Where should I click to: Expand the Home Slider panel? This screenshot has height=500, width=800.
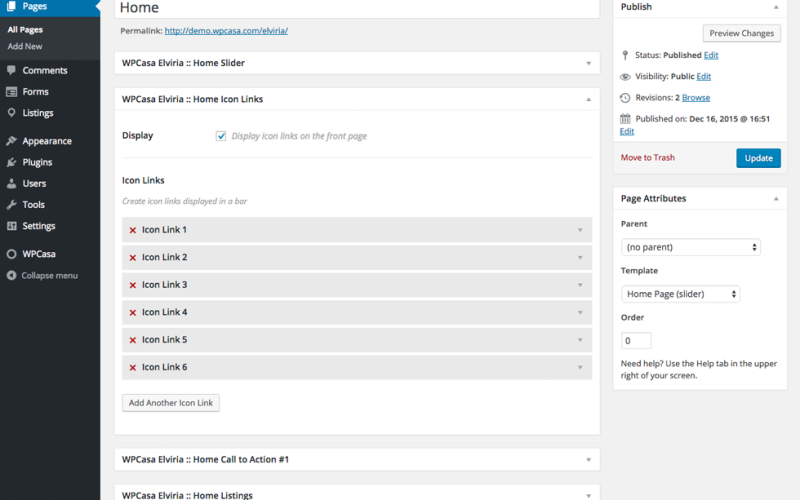tap(588, 63)
